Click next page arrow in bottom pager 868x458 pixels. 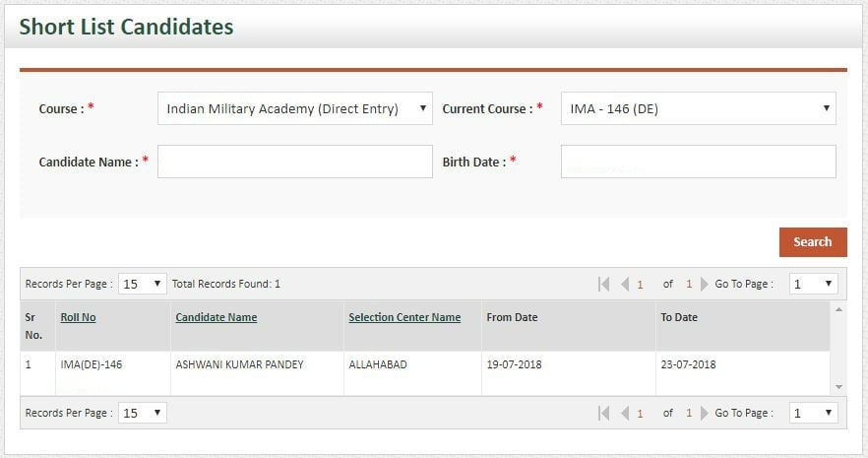point(705,413)
